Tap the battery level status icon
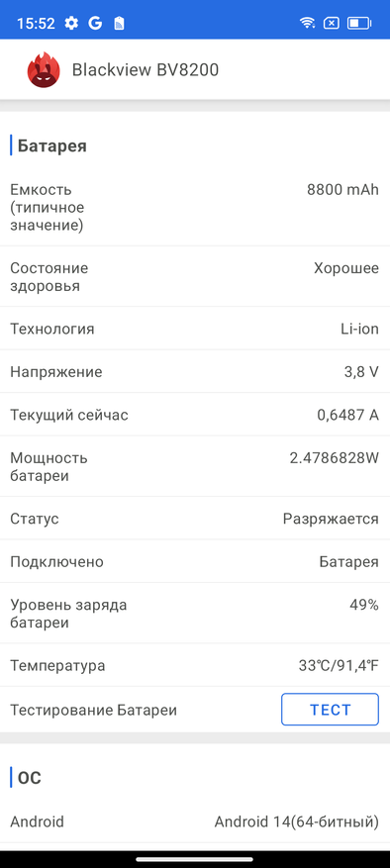The width and height of the screenshot is (390, 868). point(359,23)
